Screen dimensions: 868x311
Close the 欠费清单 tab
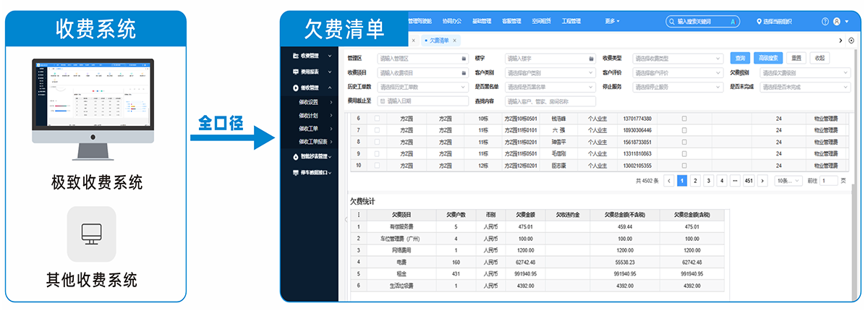tap(455, 41)
